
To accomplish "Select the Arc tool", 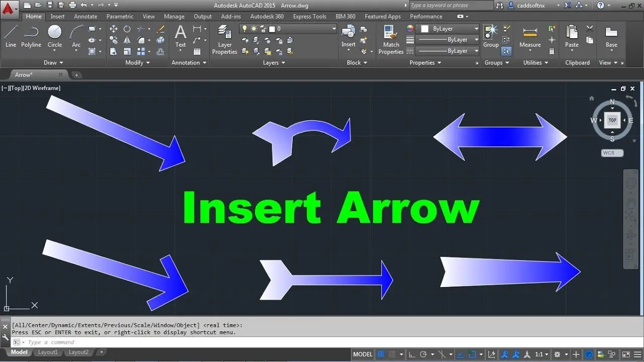I will [76, 36].
